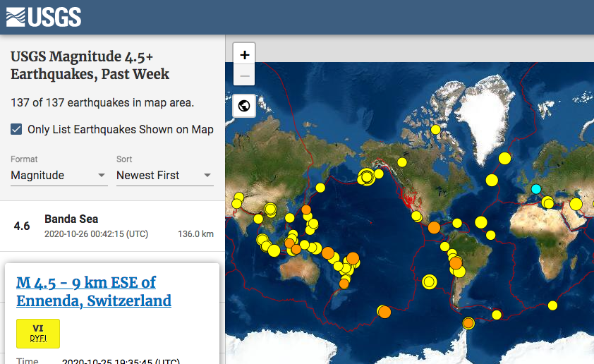Click the USGS logo in header
The width and height of the screenshot is (594, 364).
tap(44, 17)
